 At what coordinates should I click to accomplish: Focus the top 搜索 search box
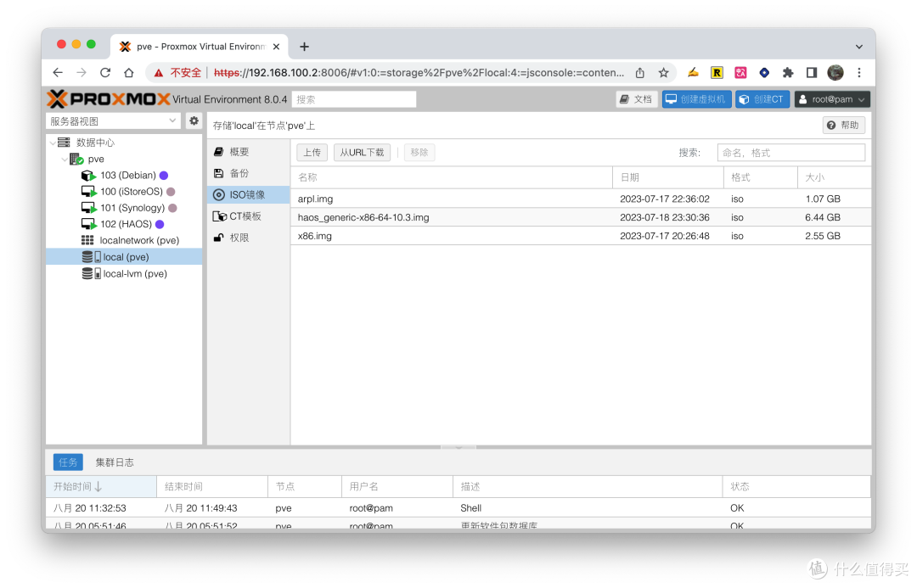click(x=354, y=99)
